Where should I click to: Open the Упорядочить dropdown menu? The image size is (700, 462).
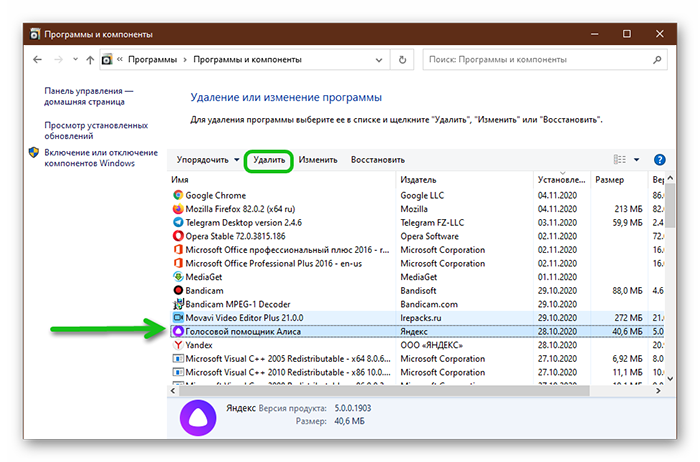point(208,160)
